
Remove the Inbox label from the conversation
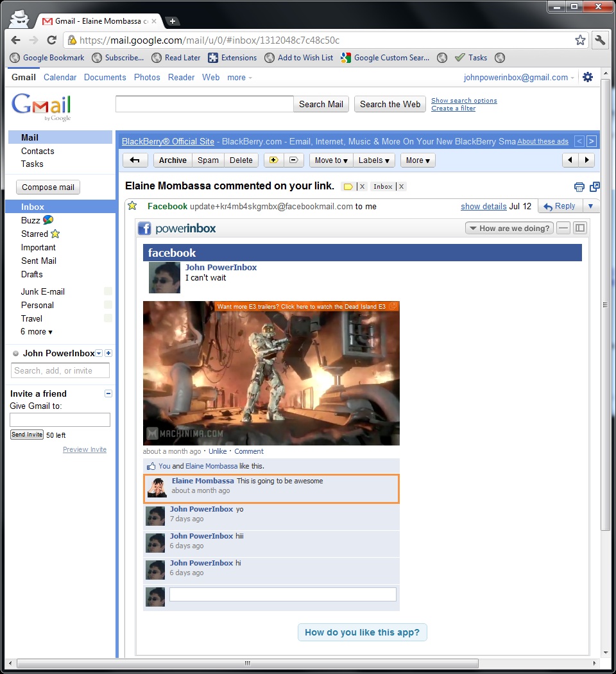click(x=401, y=187)
